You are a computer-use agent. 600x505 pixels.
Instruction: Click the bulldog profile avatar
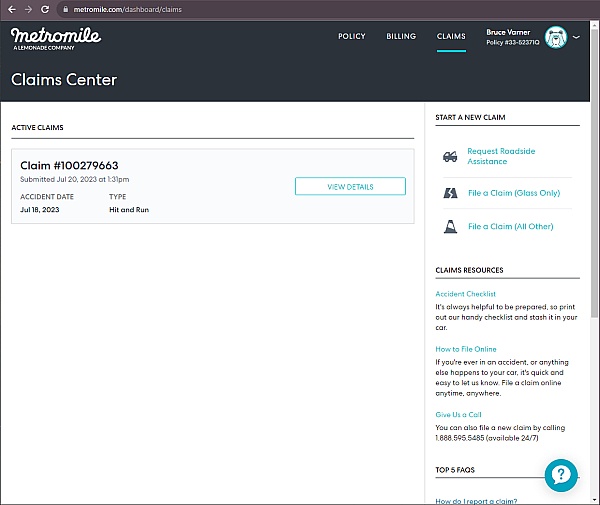pyautogui.click(x=556, y=37)
